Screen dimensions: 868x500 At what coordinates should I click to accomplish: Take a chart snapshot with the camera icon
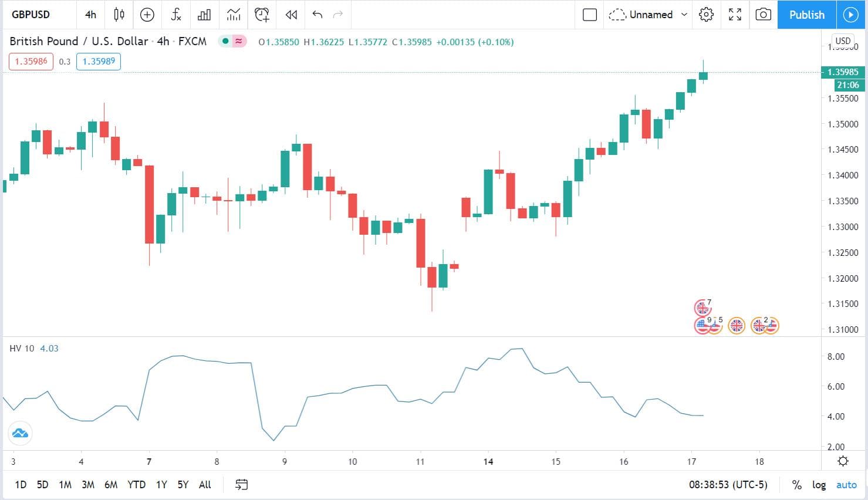tap(763, 15)
